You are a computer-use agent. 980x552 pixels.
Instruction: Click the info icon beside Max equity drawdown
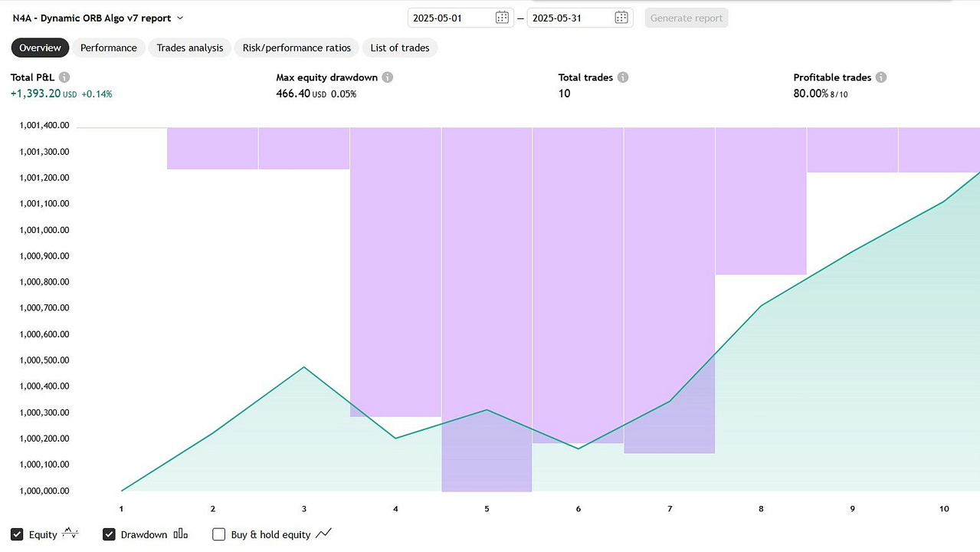(x=388, y=77)
